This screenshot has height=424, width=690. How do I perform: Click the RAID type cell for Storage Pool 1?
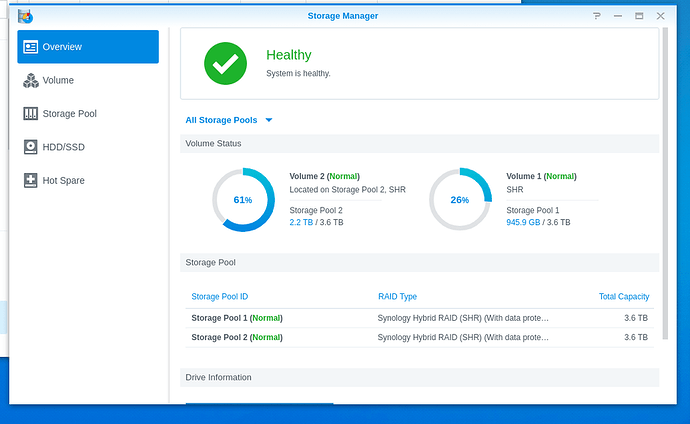pyautogui.click(x=463, y=318)
